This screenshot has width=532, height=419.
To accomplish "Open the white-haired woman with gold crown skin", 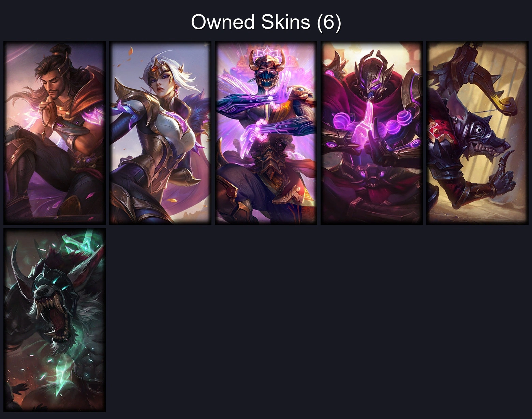I will 160,133.
